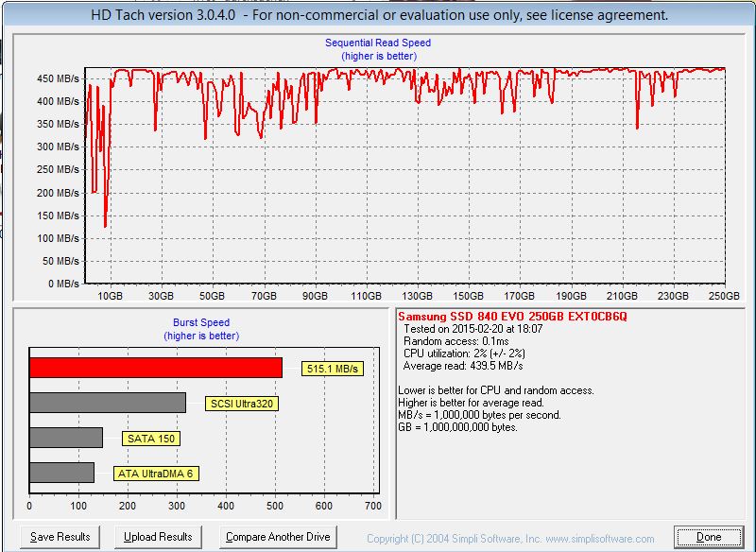Click the 'CPU utilization: 2%' line

464,354
